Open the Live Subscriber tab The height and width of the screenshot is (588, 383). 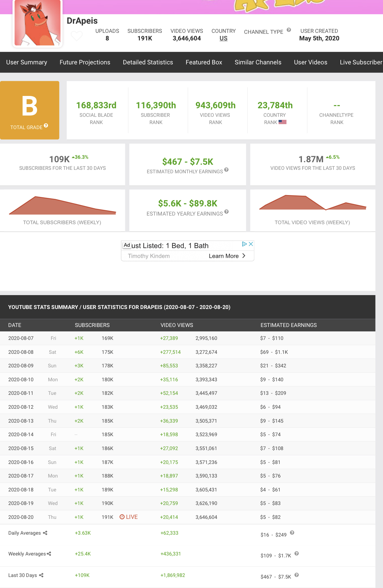(x=361, y=62)
